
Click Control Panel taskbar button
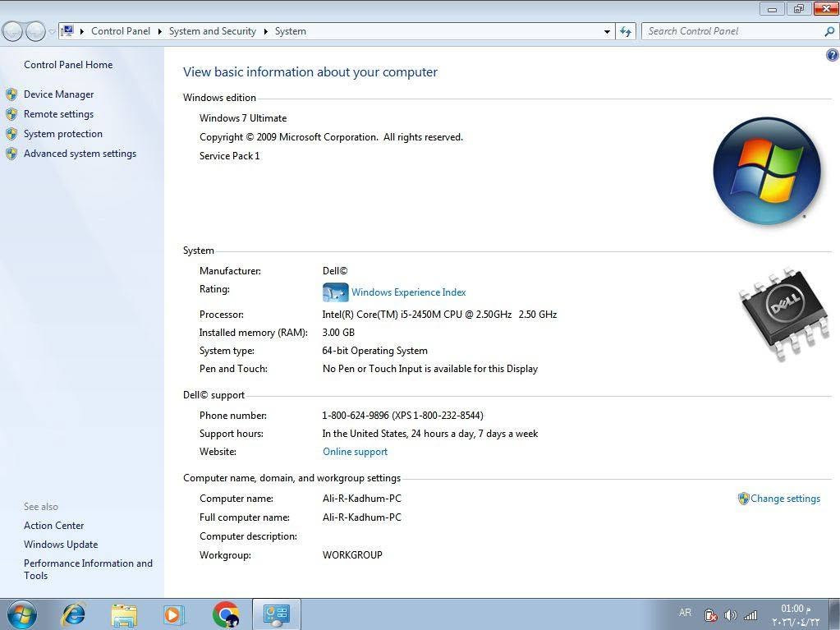[x=277, y=614]
